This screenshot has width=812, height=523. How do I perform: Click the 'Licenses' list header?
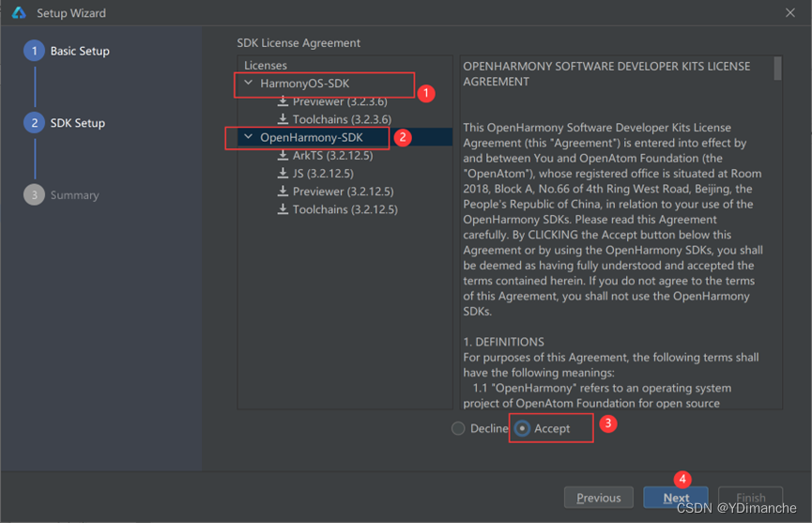[265, 65]
